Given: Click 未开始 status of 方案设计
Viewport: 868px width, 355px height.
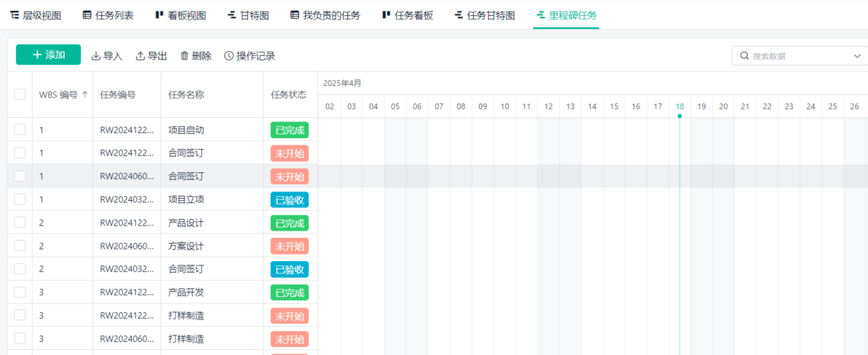Looking at the screenshot, I should pos(289,246).
